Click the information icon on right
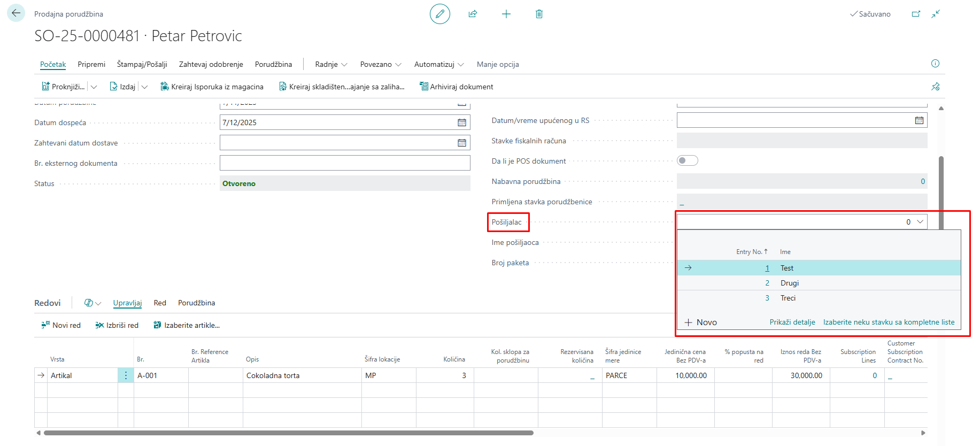This screenshot has width=980, height=446. click(x=935, y=64)
